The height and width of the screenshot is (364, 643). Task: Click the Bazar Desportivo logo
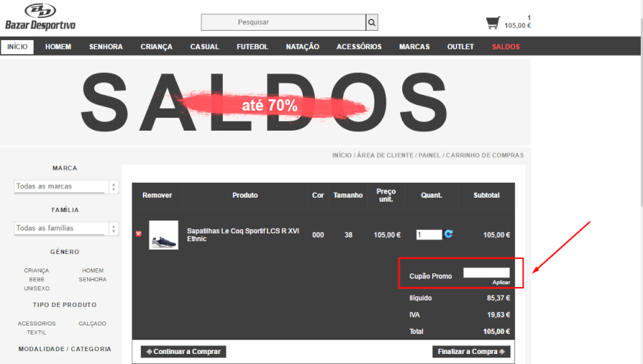pyautogui.click(x=40, y=17)
